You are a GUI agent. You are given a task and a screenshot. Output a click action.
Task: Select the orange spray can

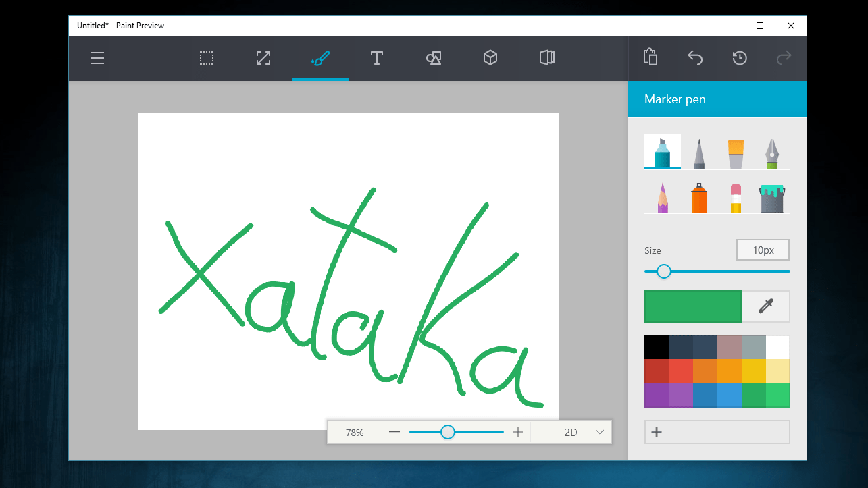point(699,198)
